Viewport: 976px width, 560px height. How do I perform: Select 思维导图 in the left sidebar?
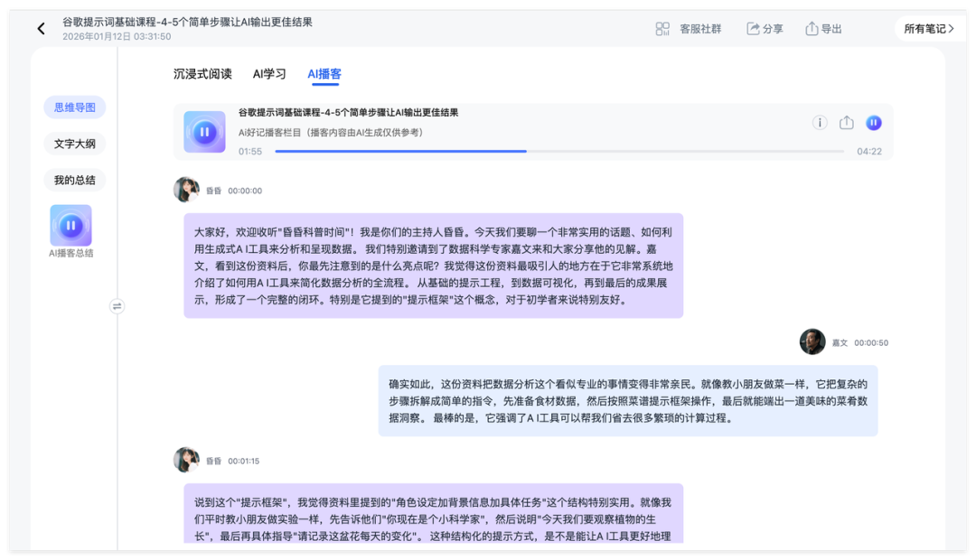[74, 107]
